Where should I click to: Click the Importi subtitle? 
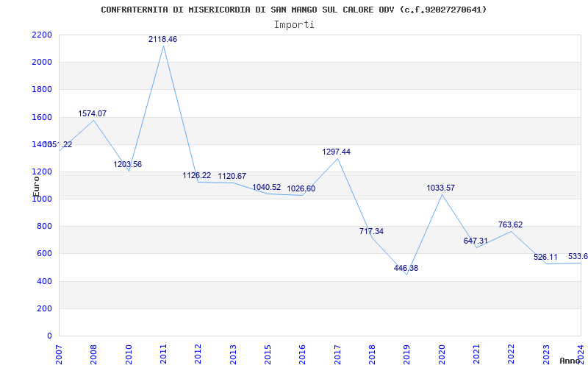click(x=294, y=25)
